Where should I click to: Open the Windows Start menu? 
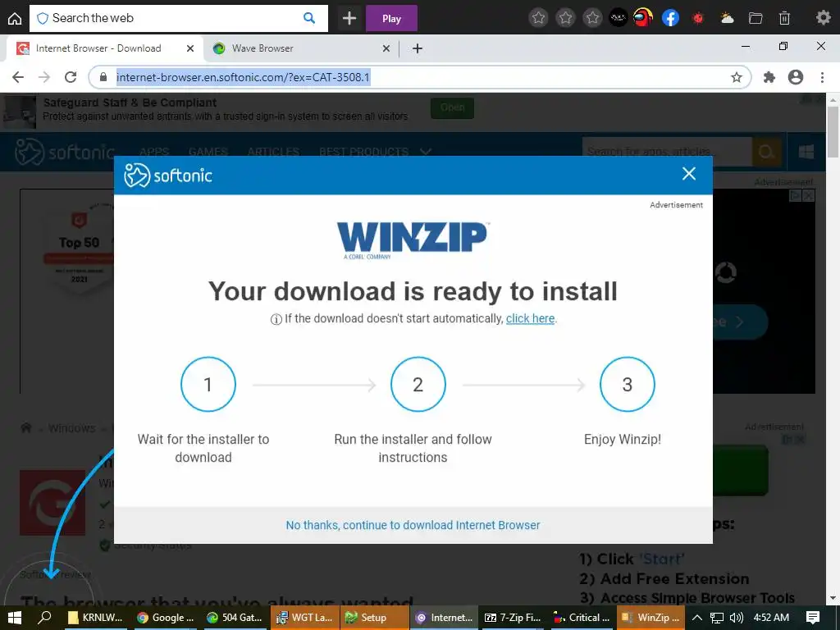(x=15, y=618)
